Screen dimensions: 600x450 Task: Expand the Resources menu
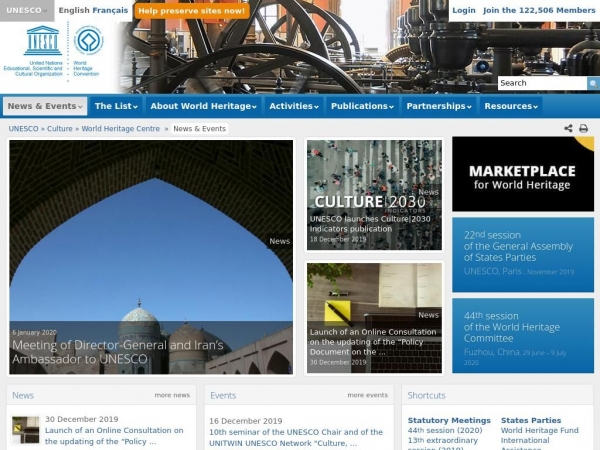511,106
